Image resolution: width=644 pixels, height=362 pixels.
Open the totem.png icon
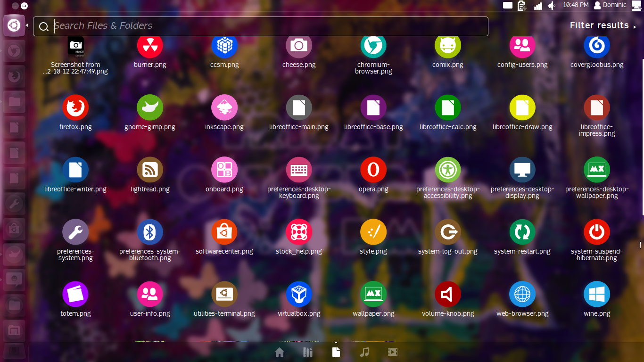pyautogui.click(x=75, y=294)
